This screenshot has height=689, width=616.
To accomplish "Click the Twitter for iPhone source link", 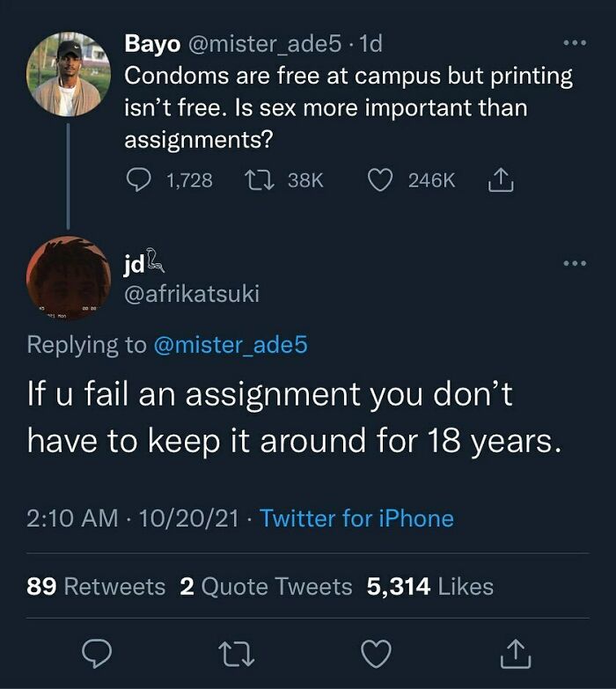I will tap(356, 518).
